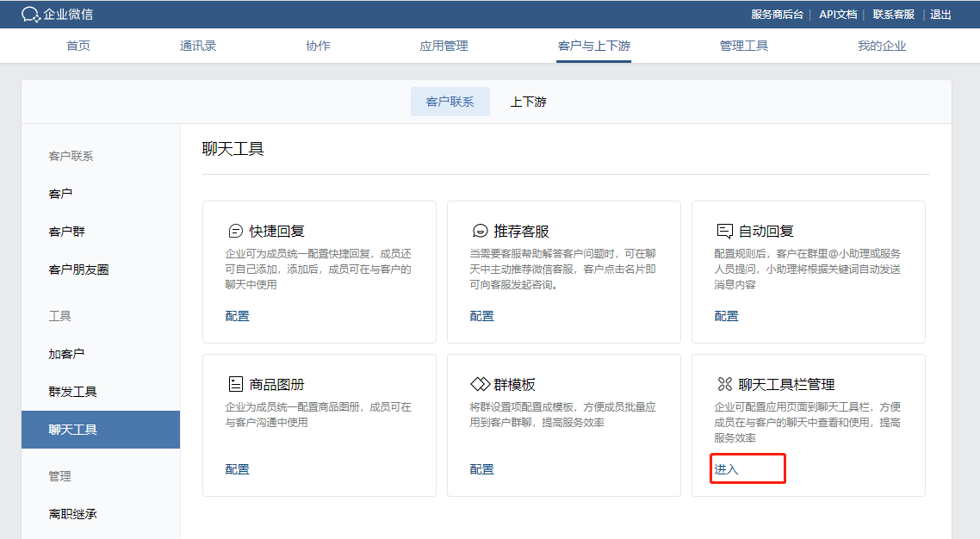This screenshot has height=539, width=980.
Task: Click the 自动回复 card icon
Action: [x=724, y=231]
